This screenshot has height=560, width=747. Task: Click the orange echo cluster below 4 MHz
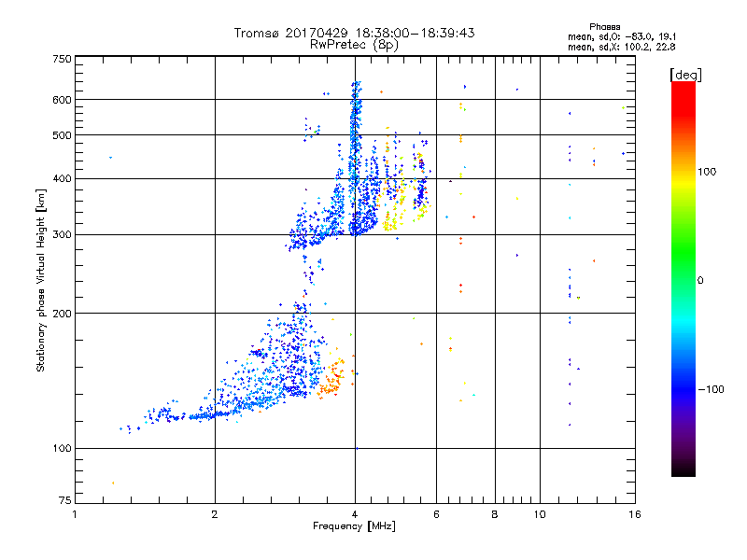(332, 379)
